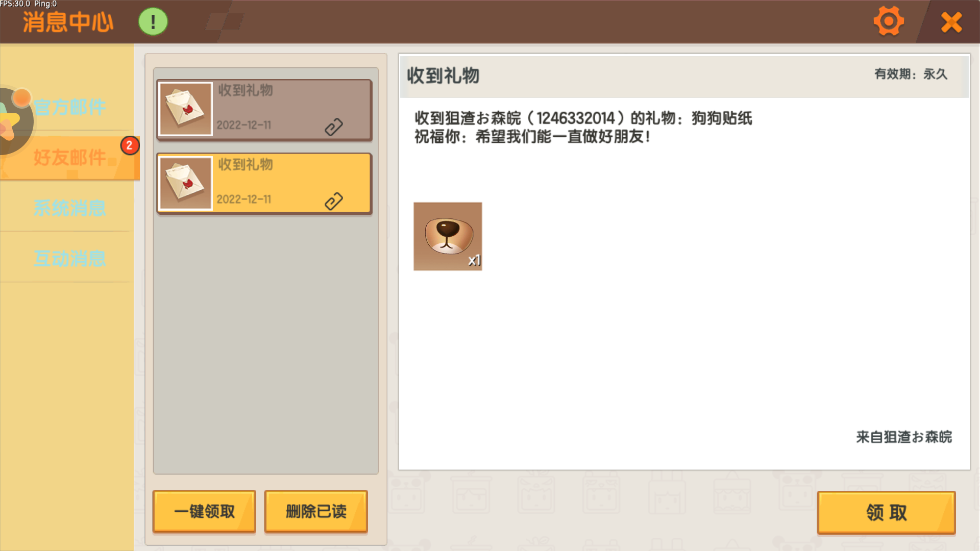Screen dimensions: 980x551
Task: Click the envelope icon of selected mail
Action: click(185, 184)
